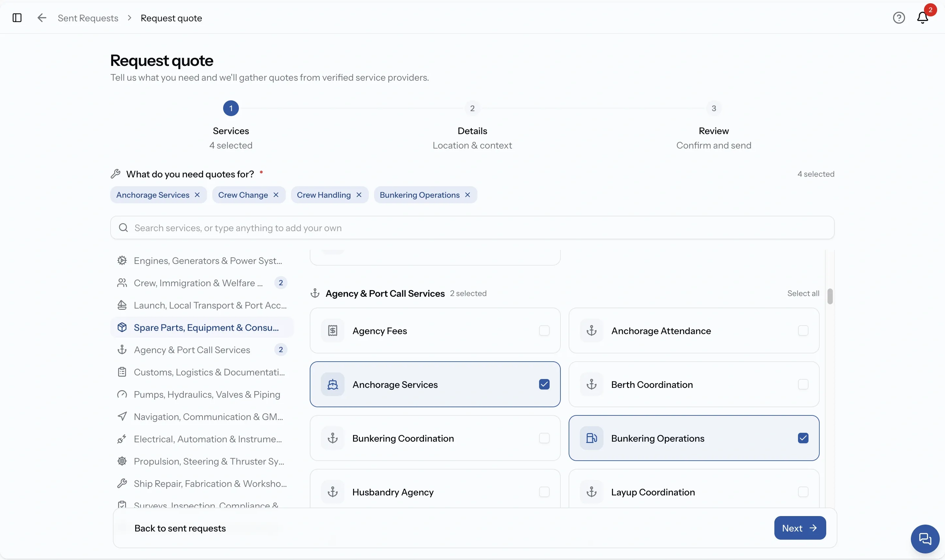Image resolution: width=945 pixels, height=560 pixels.
Task: Select Customs, Logistics & Documentation category
Action: pyautogui.click(x=202, y=372)
